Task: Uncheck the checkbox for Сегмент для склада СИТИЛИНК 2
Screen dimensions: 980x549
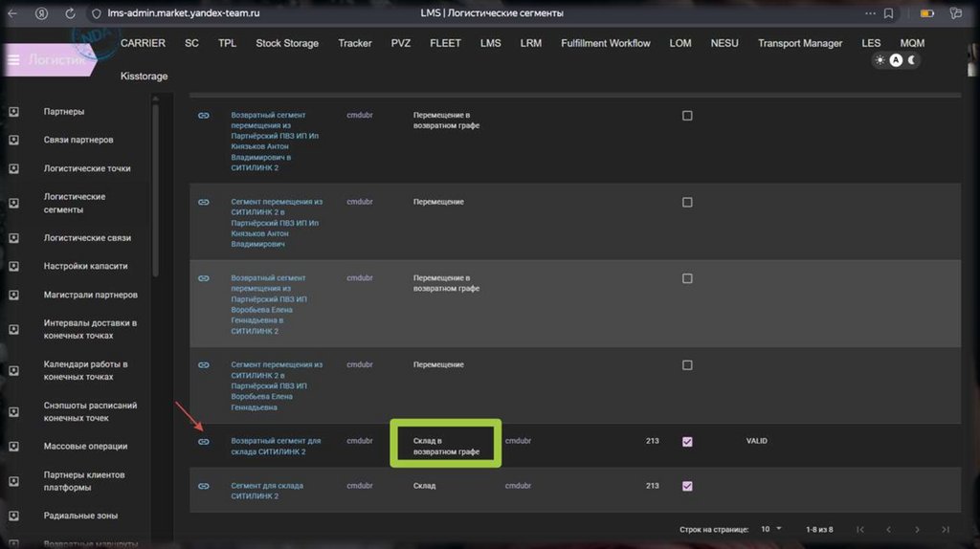Action: point(687,486)
